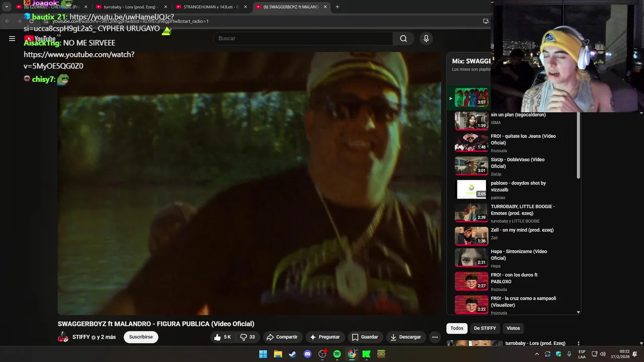Click the search magnifier button
Image resolution: width=644 pixels, height=362 pixels.
point(404,38)
